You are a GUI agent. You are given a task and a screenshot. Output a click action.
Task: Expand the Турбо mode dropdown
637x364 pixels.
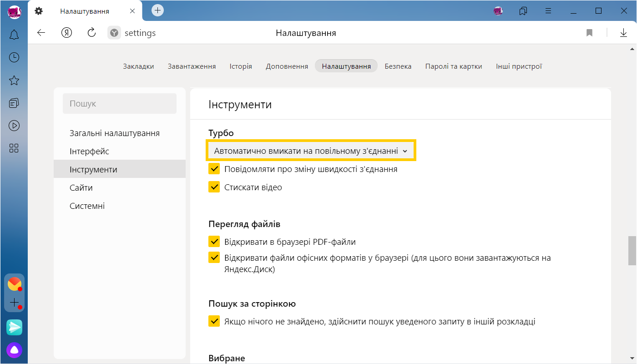311,151
